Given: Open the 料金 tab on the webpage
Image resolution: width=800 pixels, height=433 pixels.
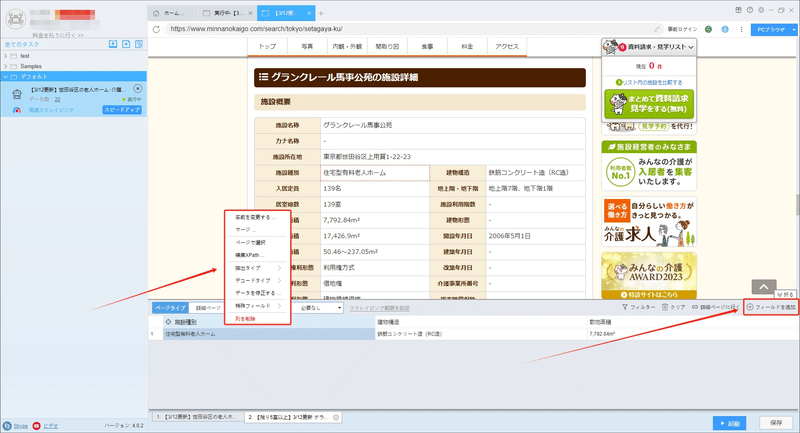Looking at the screenshot, I should (x=467, y=46).
